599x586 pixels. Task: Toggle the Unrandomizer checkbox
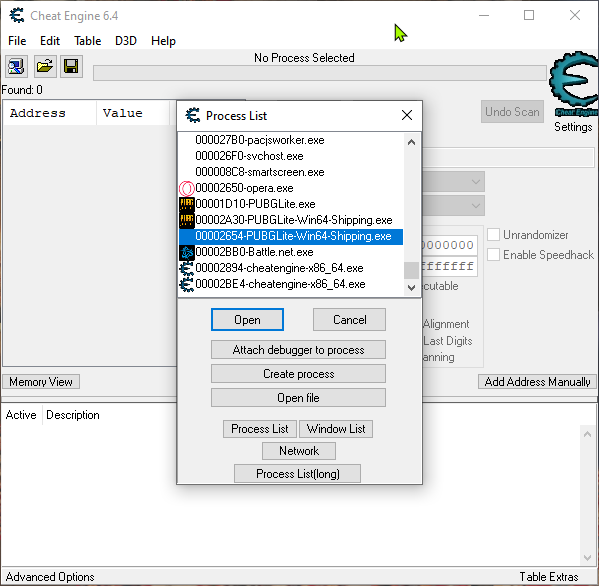[x=493, y=235]
